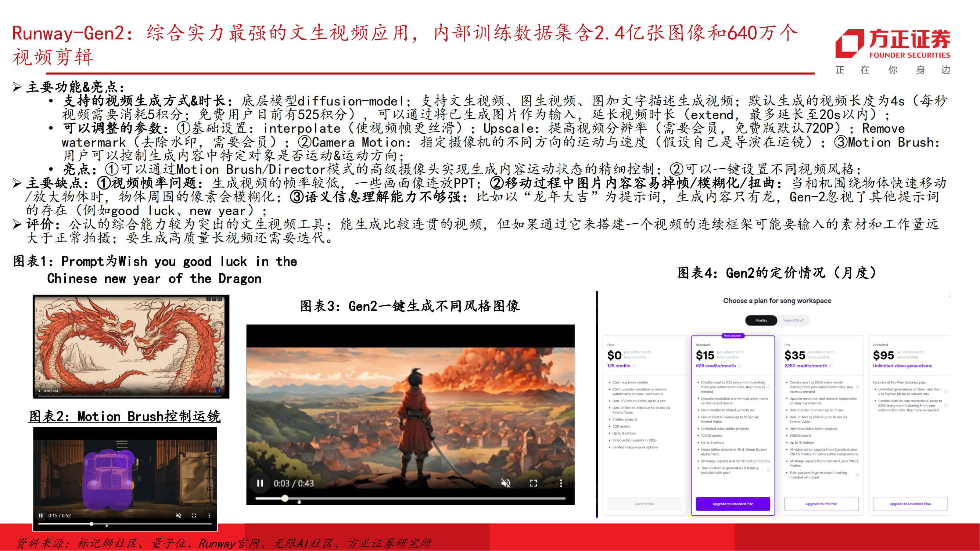Viewport: 980px width, 551px height.
Task: Switch to Yearly-20% off billing
Action: click(x=793, y=321)
